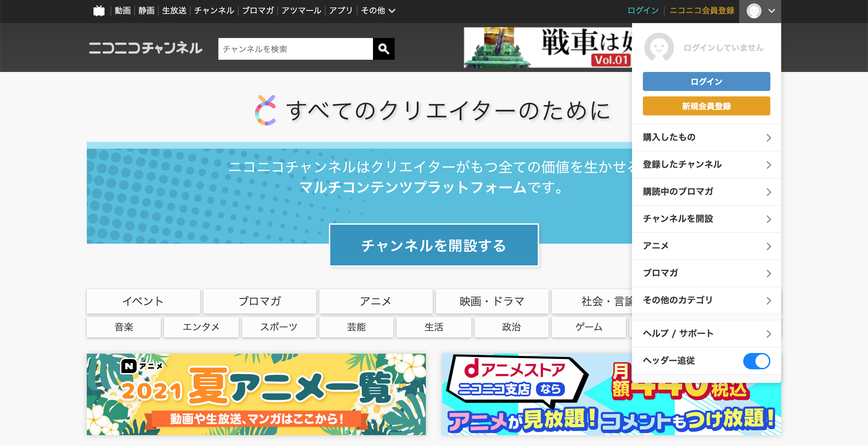Screen dimensions: 868x446
Task: Select 生放送 in top navigation
Action: (x=174, y=11)
